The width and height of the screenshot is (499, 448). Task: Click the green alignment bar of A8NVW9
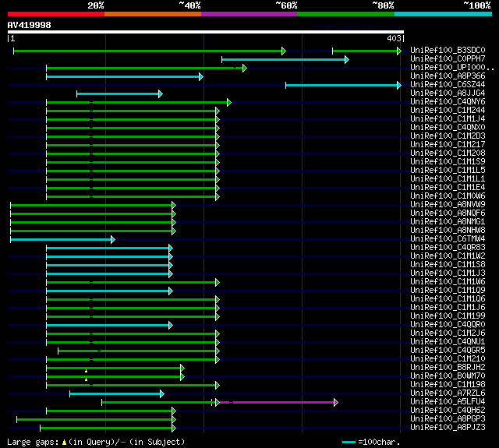91,205
